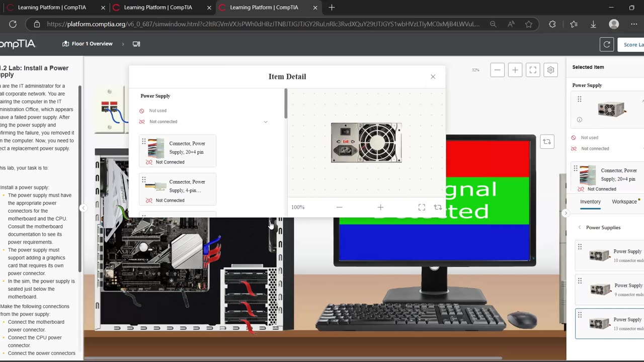Click instructions panel vertical scrollbar
The height and width of the screenshot is (362, 644).
point(79,178)
